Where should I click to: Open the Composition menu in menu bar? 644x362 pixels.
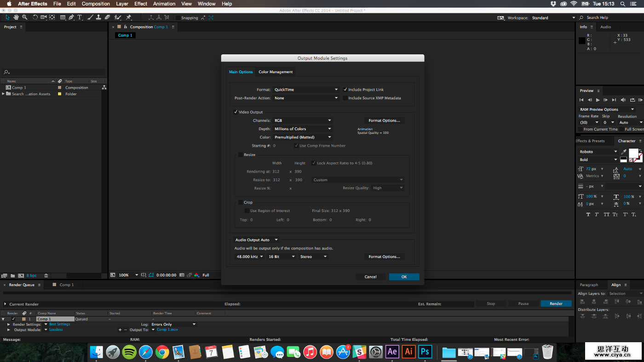click(x=96, y=4)
